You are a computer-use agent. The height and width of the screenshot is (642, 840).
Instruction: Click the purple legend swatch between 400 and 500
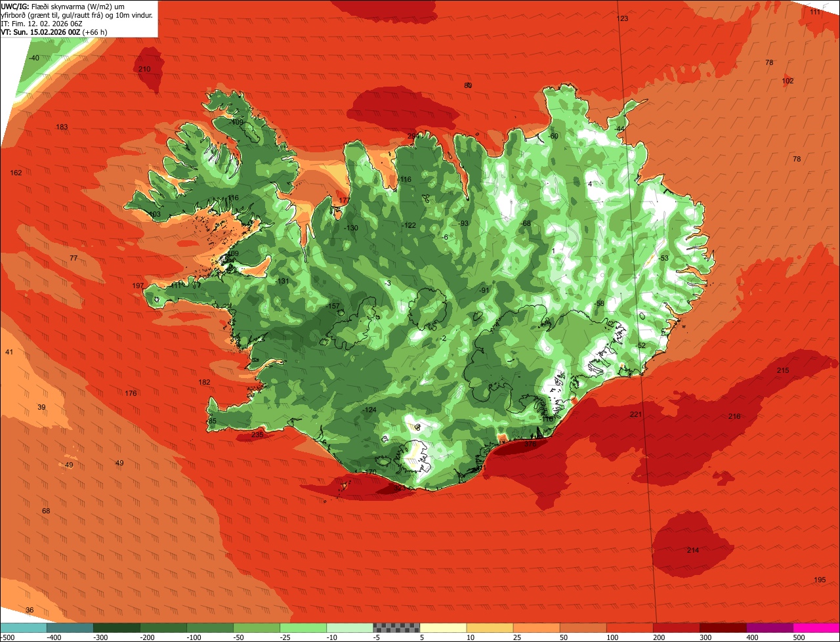click(769, 628)
